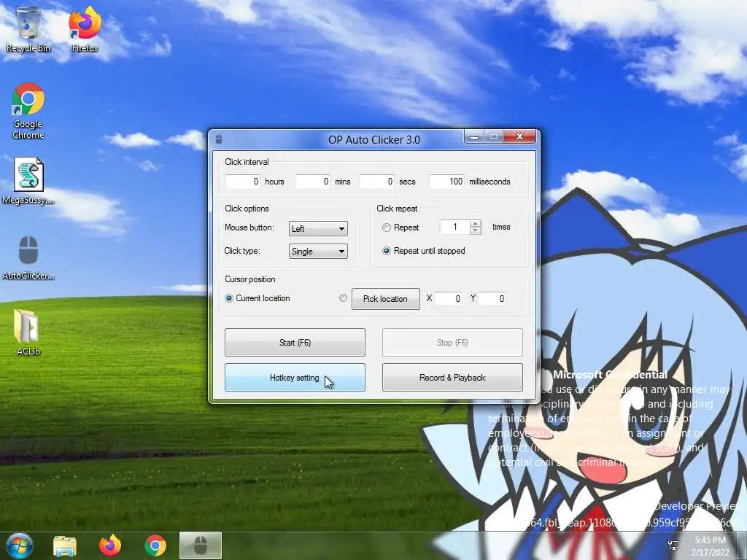747x560 pixels.
Task: Click the repeat times number field
Action: [x=455, y=227]
